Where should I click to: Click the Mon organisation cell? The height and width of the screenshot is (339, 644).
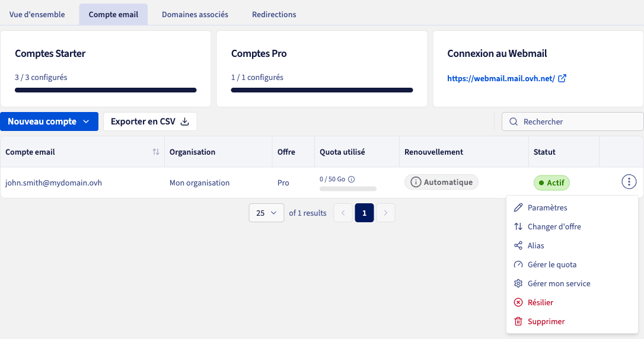[x=200, y=183]
